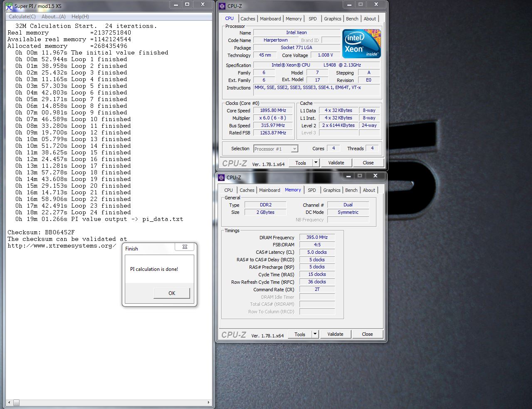The height and width of the screenshot is (409, 532).
Task: Click the memory Type field DDR2
Action: [x=265, y=205]
